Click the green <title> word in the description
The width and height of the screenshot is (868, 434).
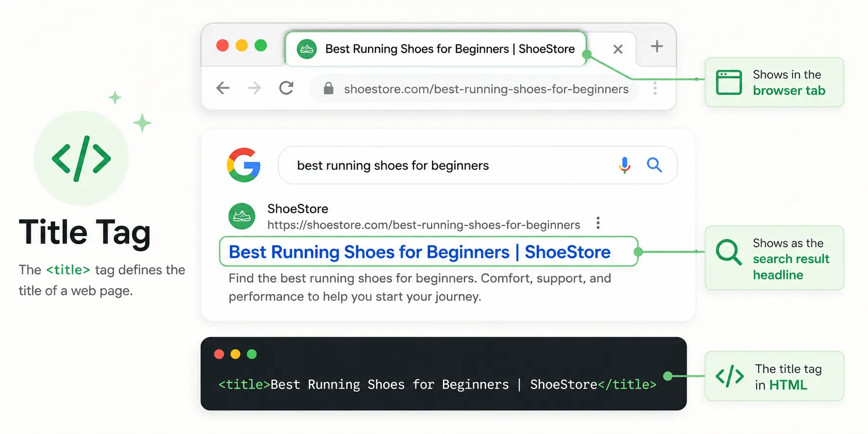68,270
